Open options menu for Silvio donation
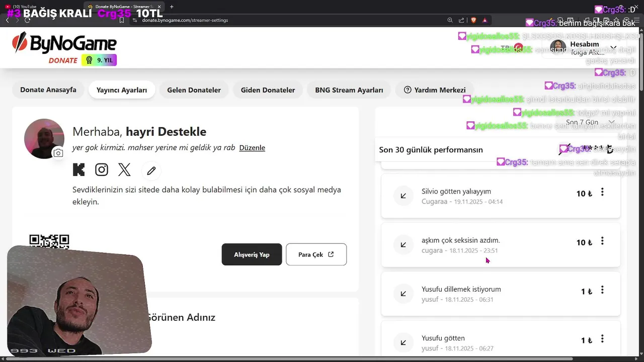 [x=602, y=192]
